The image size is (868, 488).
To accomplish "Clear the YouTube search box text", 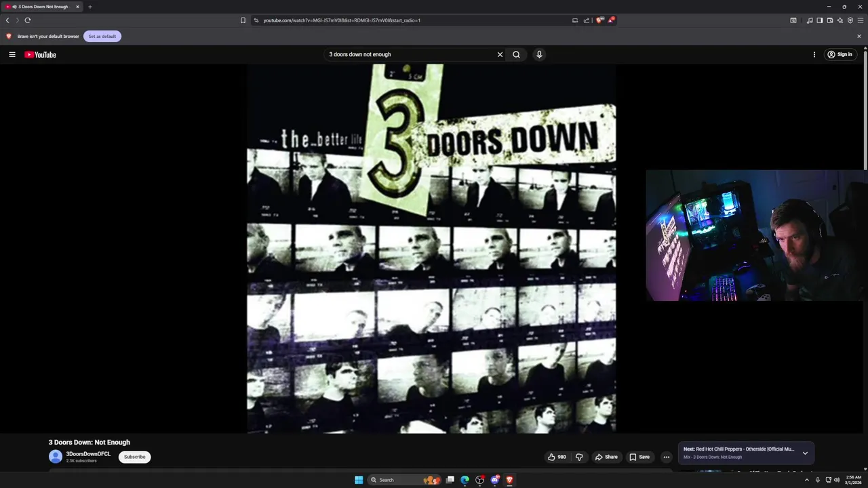I will coord(500,54).
